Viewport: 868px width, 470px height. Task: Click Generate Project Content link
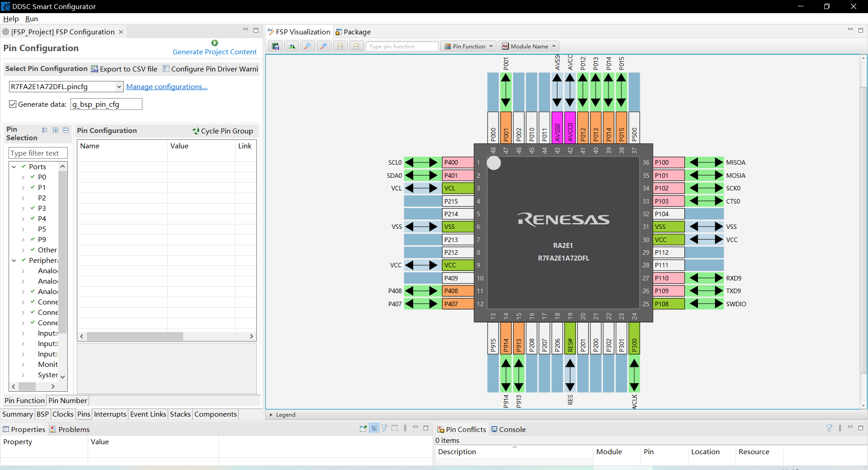(x=215, y=52)
